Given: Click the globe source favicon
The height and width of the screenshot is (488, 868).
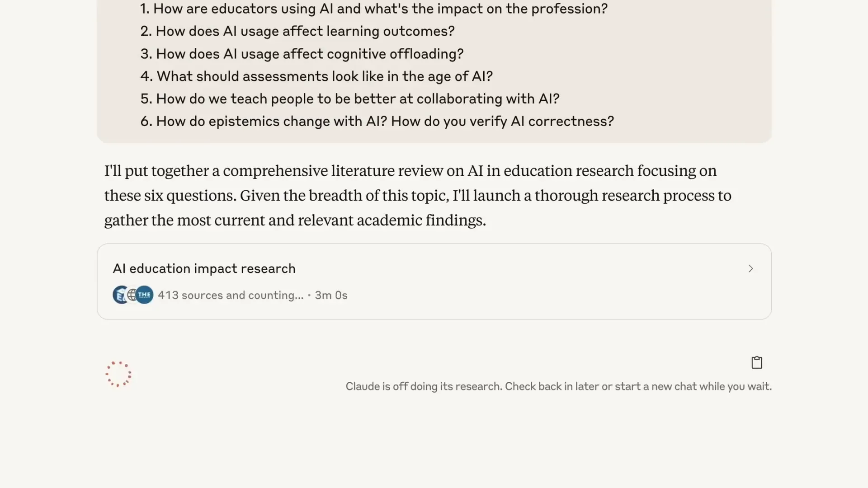Looking at the screenshot, I should coord(132,295).
